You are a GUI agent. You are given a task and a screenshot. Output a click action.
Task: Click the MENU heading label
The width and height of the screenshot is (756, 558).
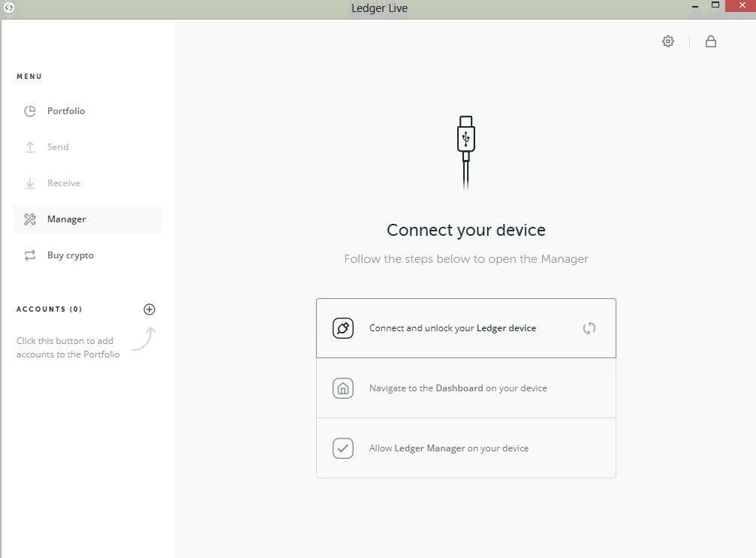29,76
